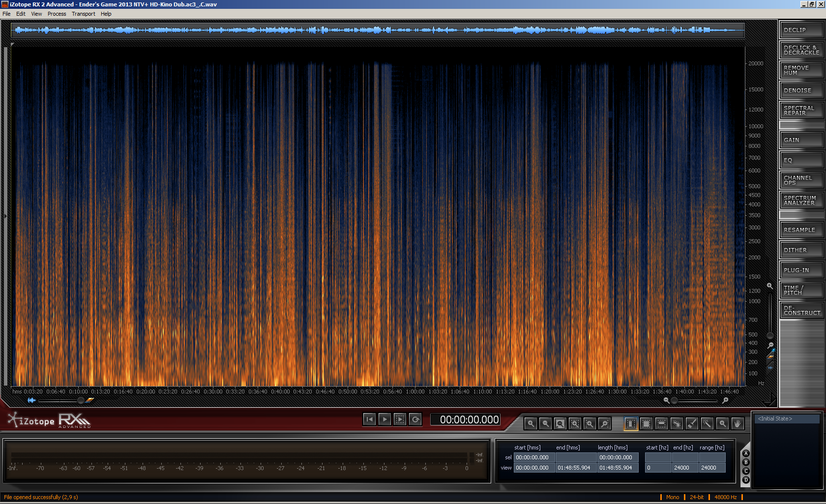Select the Lasso selection tool
Image resolution: width=826 pixels, height=504 pixels.
click(x=677, y=423)
